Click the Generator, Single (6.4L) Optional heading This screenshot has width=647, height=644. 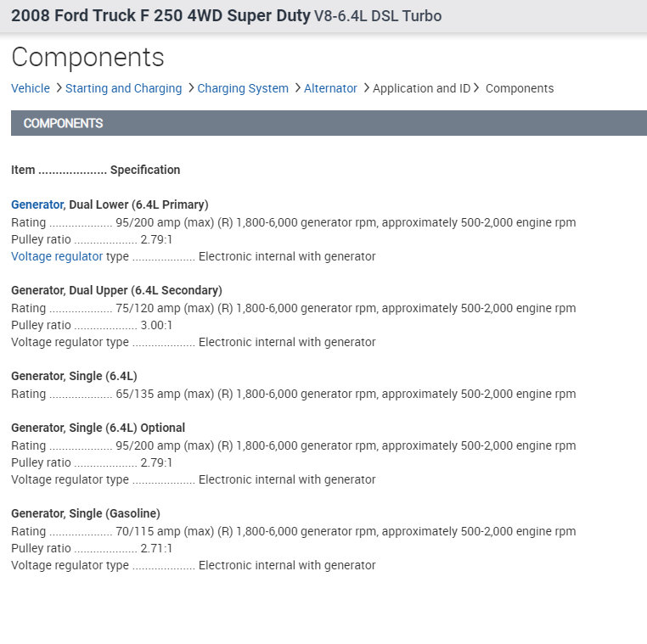pyautogui.click(x=98, y=428)
